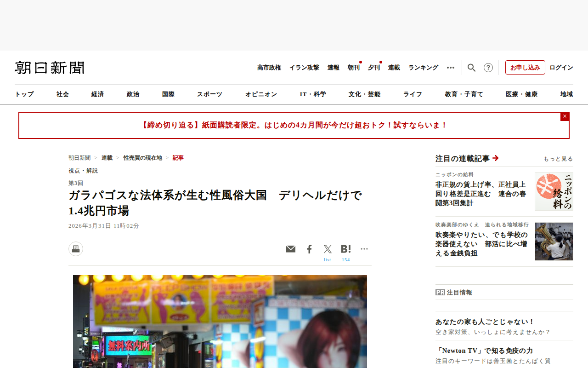Viewport: 588px width, 368px height.
Task: Open 高市政権 topic
Action: coord(269,68)
